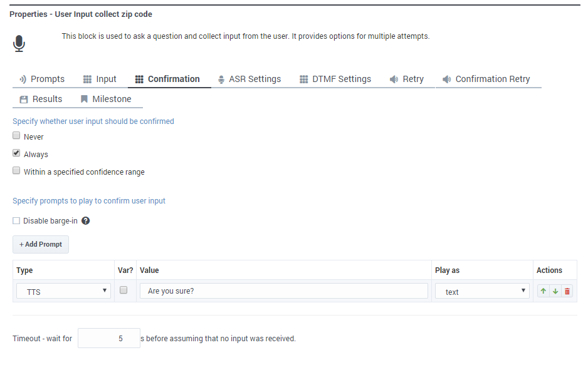Viewport: 588px width, 365px height.
Task: Uncheck the Always confirmation option
Action: pyautogui.click(x=16, y=153)
